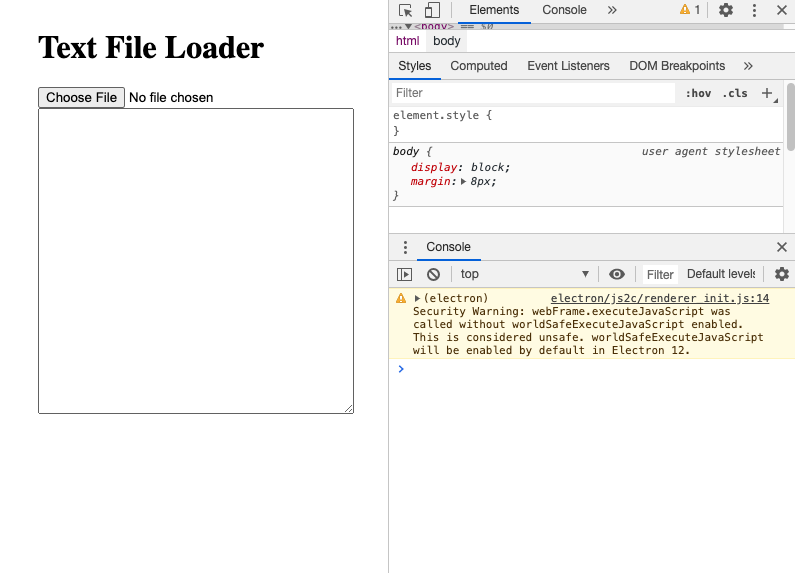Expand the electron warning message
Image resolution: width=795 pixels, height=573 pixels.
(417, 298)
